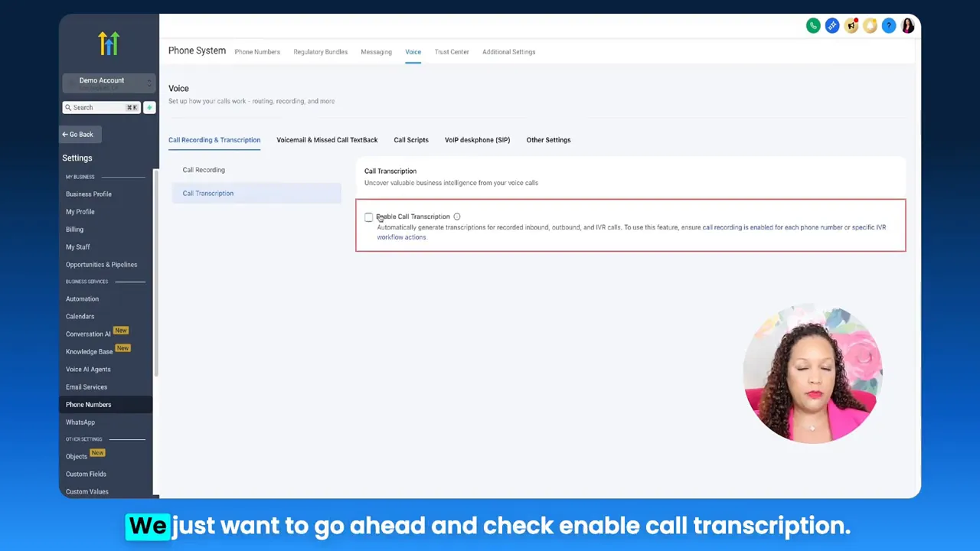Switch to the Messaging tab
The image size is (980, 551).
click(376, 52)
